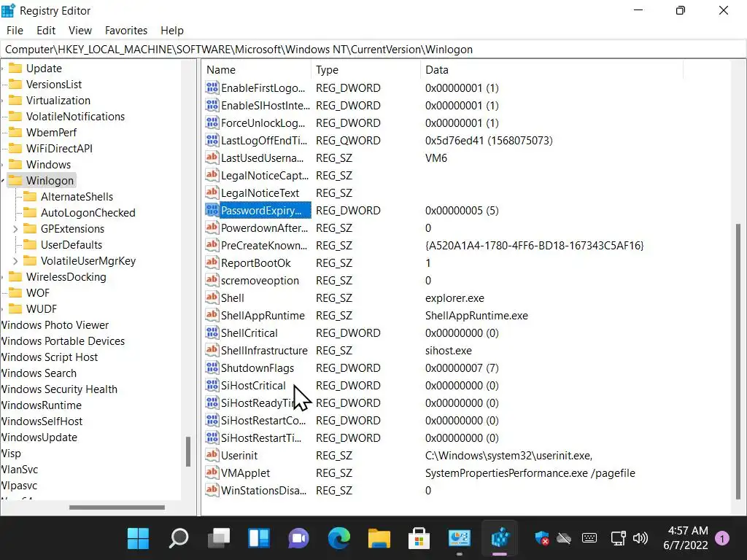This screenshot has height=560, width=747.
Task: Click the string icon of ShellAppRuntime value
Action: pyautogui.click(x=212, y=315)
